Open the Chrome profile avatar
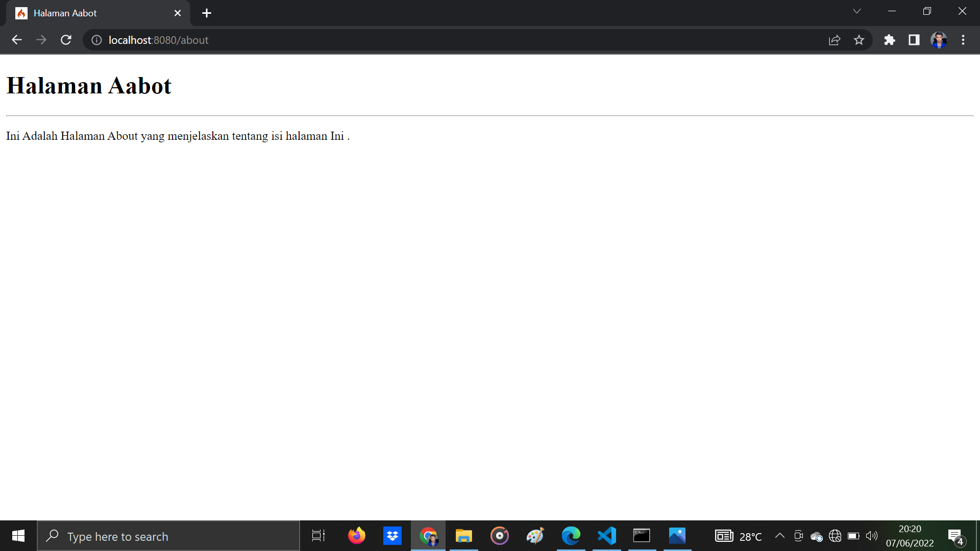The height and width of the screenshot is (551, 980). [x=939, y=40]
